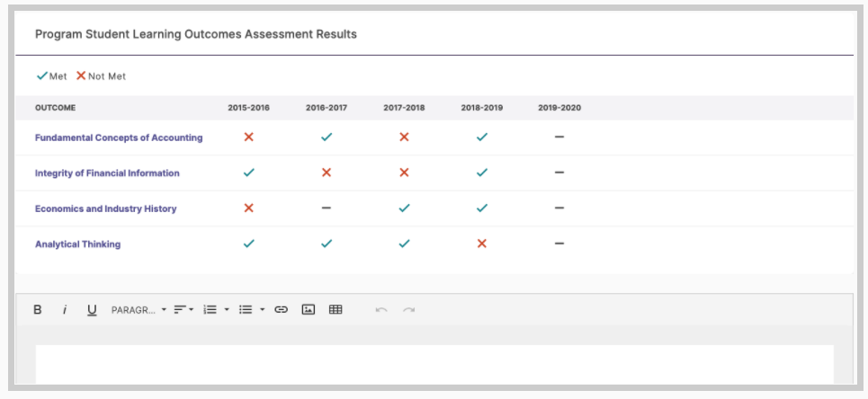This screenshot has height=399, width=868.
Task: Click Analytical Thinking 2016-2017 checkmark
Action: [327, 244]
